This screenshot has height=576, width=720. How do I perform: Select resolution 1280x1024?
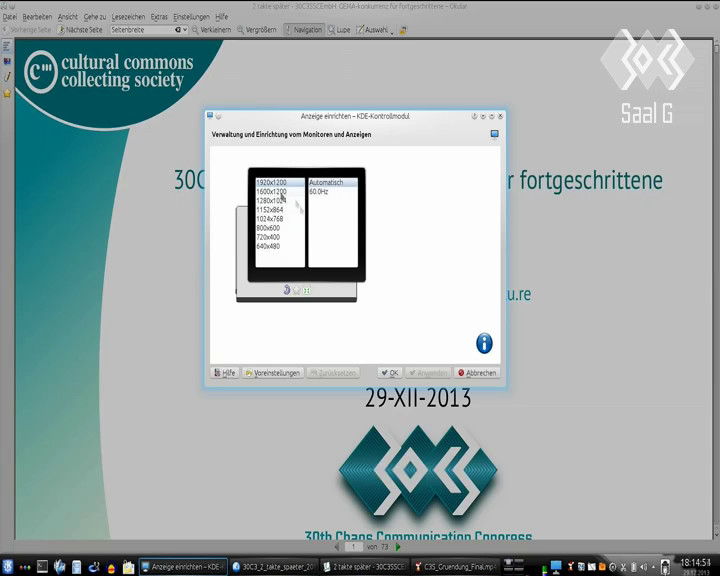[280, 201]
